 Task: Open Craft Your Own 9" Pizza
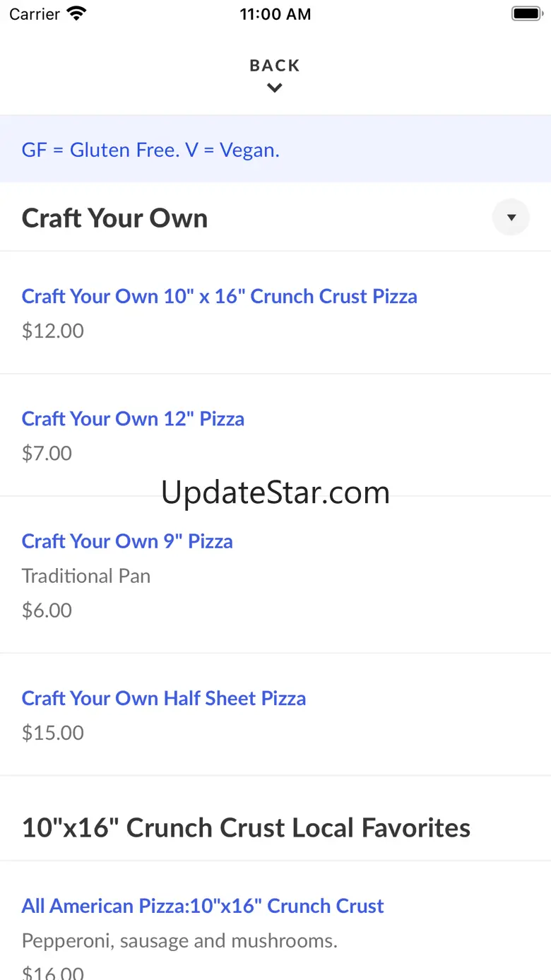coord(127,541)
